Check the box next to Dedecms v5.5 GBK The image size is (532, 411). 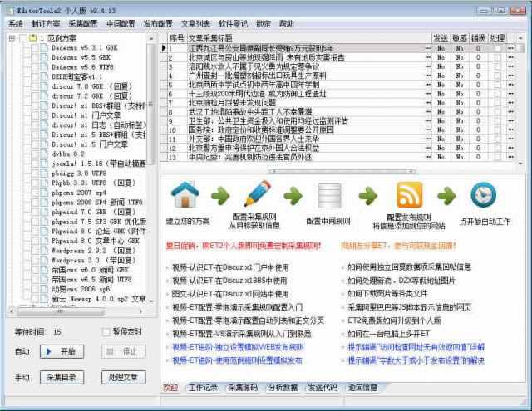coord(35,57)
